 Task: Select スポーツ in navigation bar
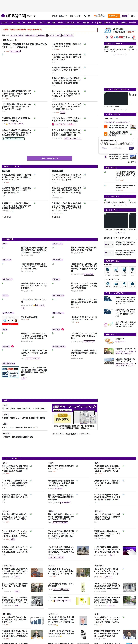(x=42, y=23)
